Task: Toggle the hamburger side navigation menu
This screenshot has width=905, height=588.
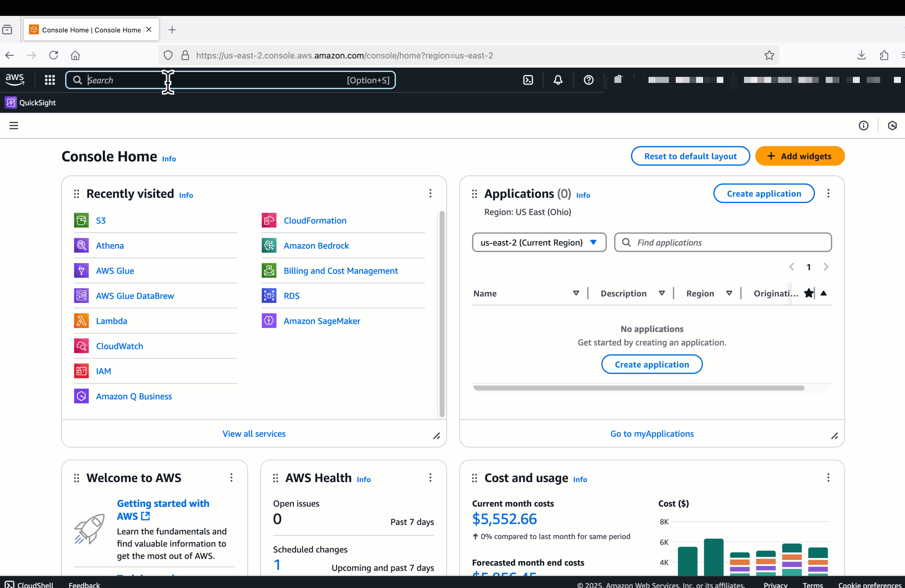Action: (14, 125)
